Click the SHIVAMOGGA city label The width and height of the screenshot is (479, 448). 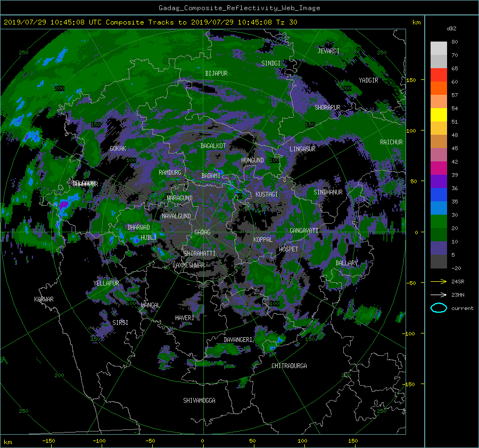(199, 400)
